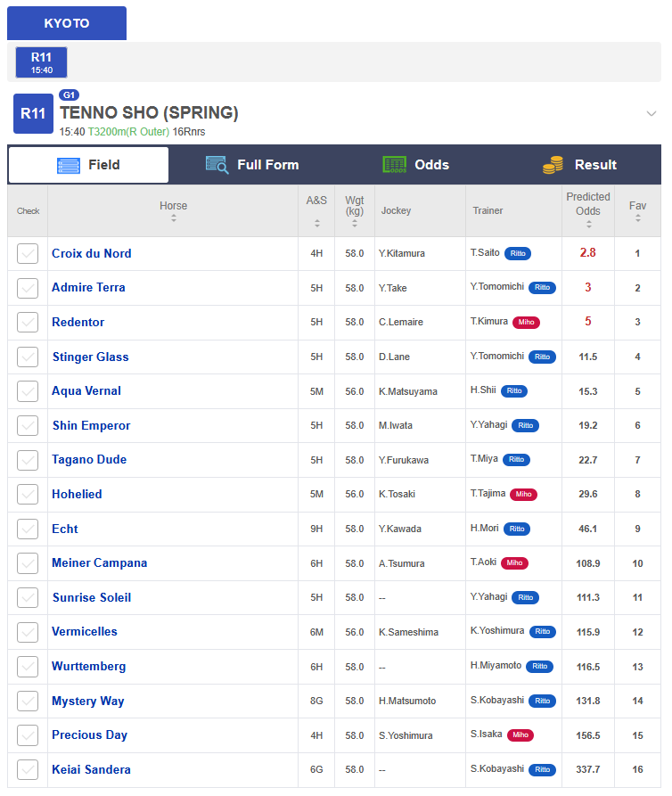
Task: Check the Croix du Nord checkbox
Action: tap(28, 253)
